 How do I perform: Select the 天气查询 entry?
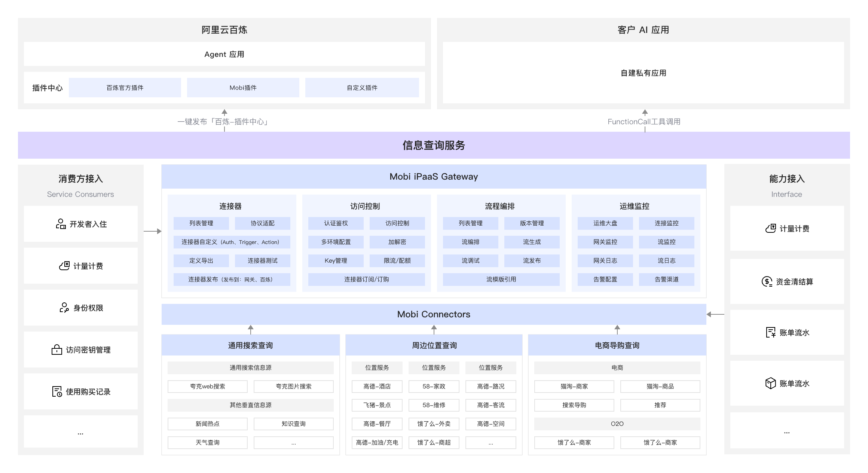pyautogui.click(x=207, y=442)
